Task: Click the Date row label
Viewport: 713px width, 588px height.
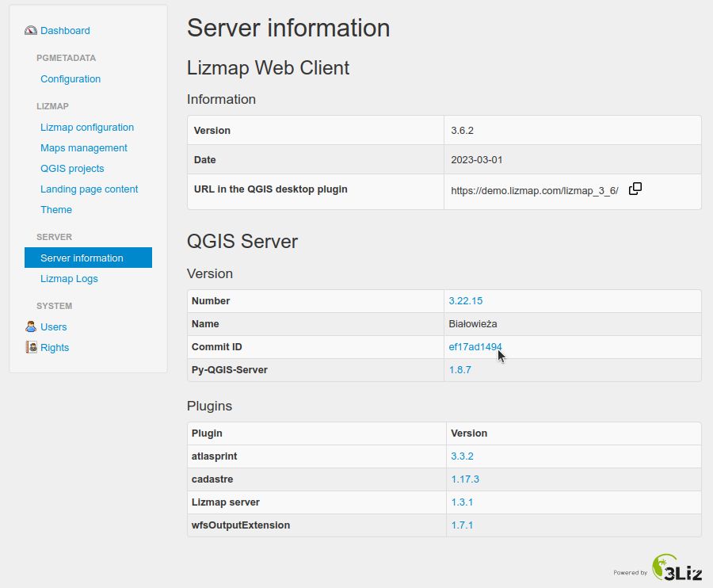Action: pyautogui.click(x=204, y=160)
